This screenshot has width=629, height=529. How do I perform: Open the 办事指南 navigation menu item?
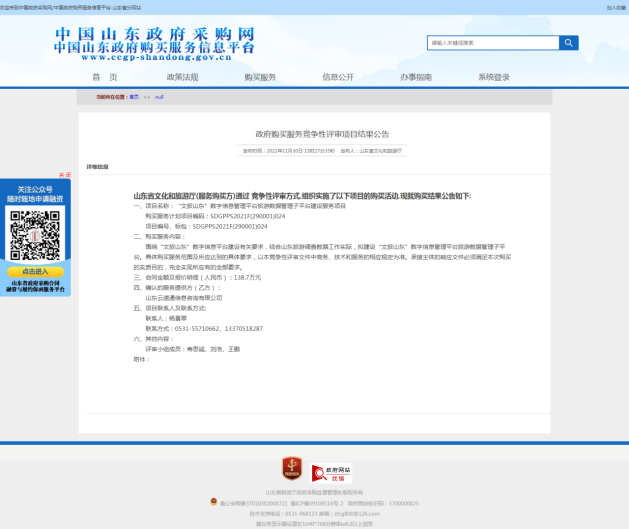click(x=416, y=77)
